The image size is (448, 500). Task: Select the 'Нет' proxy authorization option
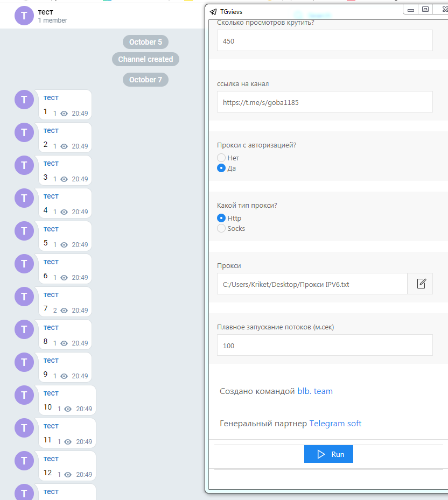click(x=221, y=158)
